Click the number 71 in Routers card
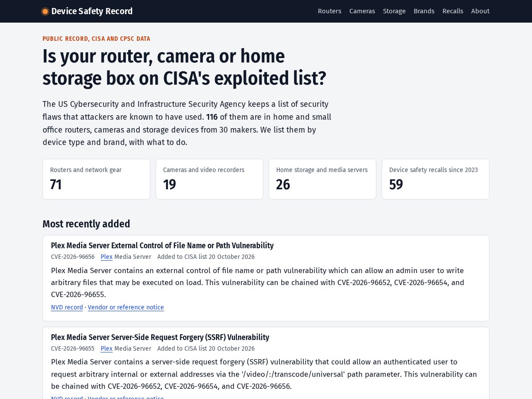Viewport: 532px width, 399px height. (x=56, y=184)
